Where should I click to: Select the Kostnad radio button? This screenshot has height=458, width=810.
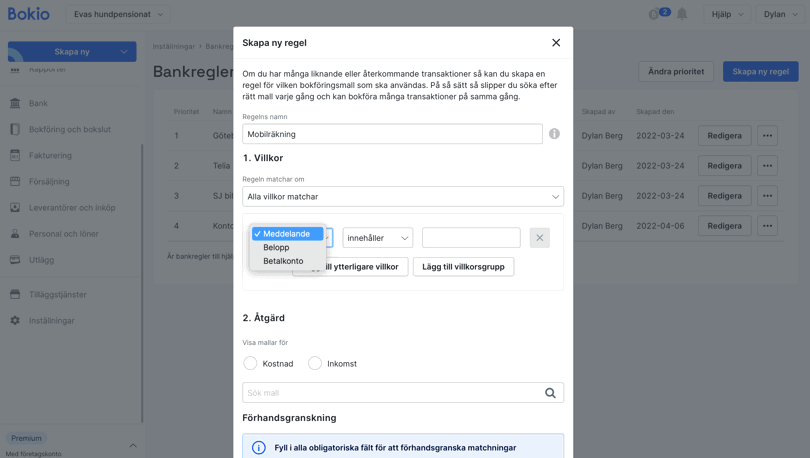coord(251,363)
